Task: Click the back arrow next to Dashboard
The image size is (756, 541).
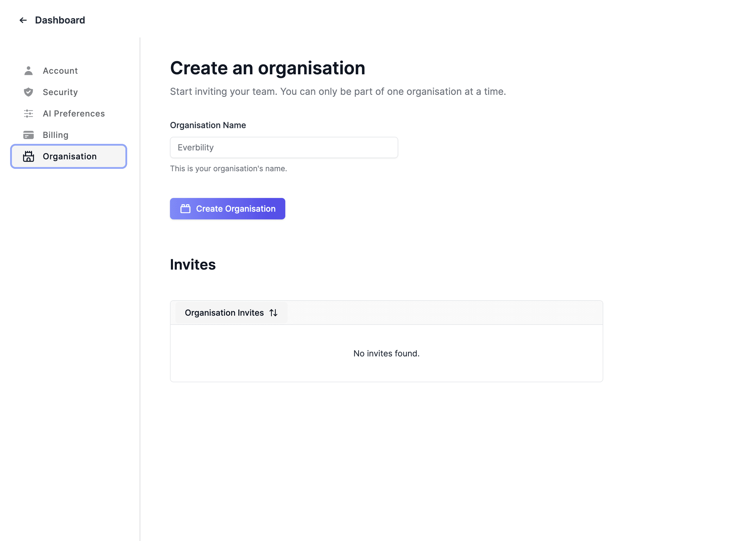Action: [23, 20]
